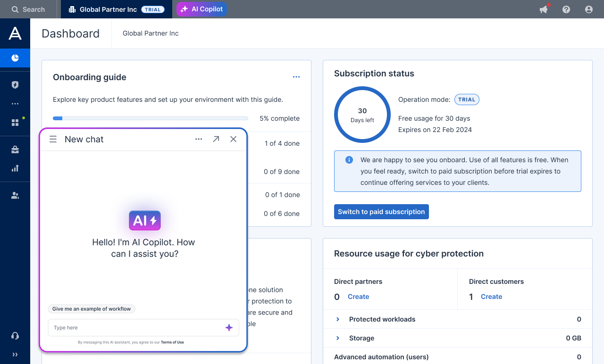
Task: Open the users sidebar icon
Action: [15, 196]
